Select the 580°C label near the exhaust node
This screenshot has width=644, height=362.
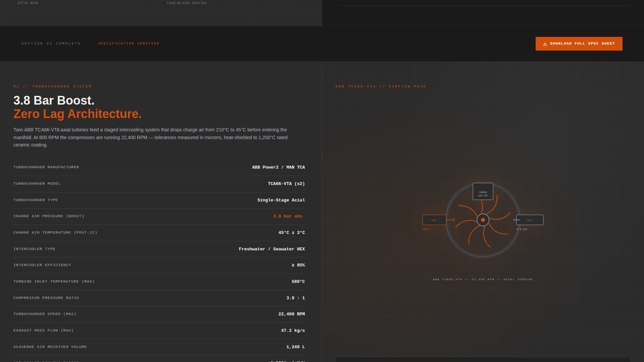427,229
